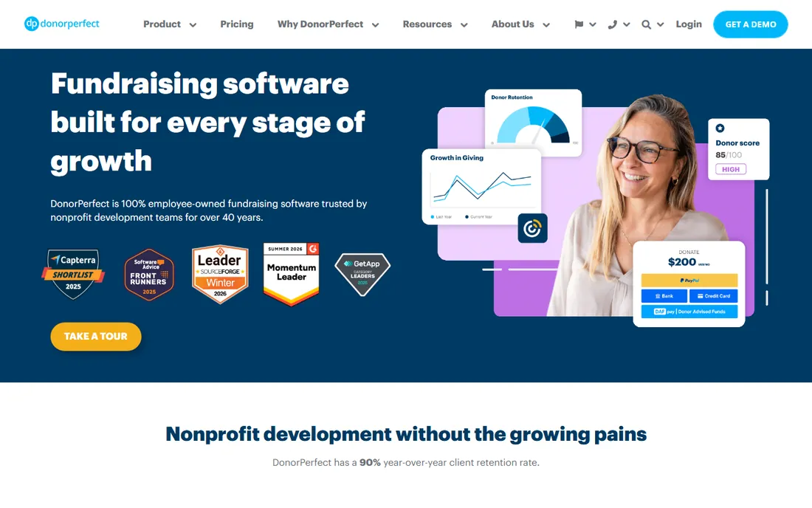Click the Bank payment button
The width and height of the screenshot is (812, 508).
tap(664, 296)
